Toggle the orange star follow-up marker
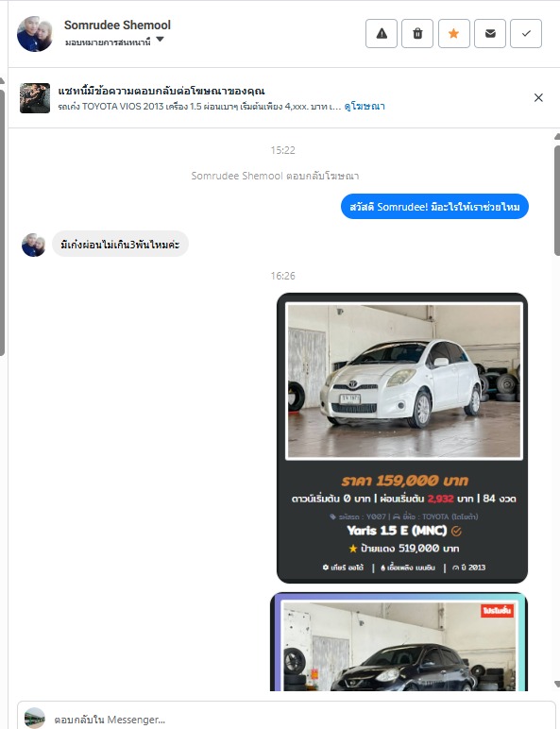This screenshot has width=560, height=729. pos(453,33)
